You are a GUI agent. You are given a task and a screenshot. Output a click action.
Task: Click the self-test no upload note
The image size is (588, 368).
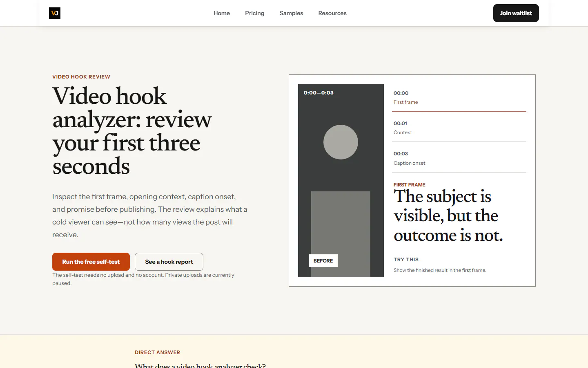[x=143, y=279]
